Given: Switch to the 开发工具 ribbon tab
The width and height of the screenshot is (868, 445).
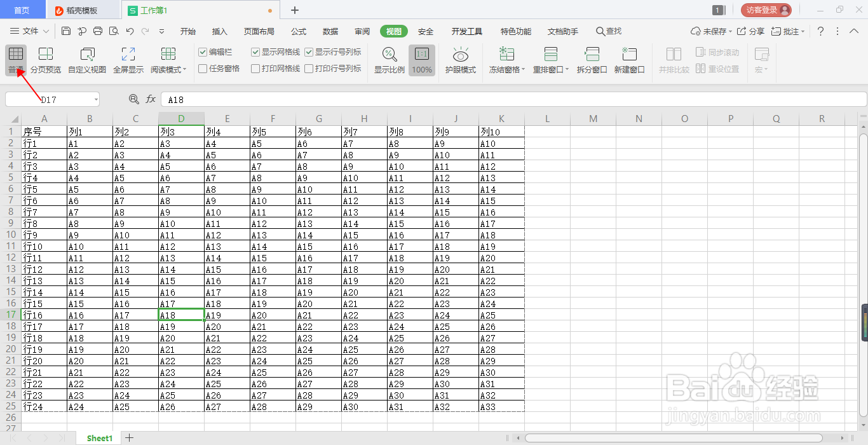Looking at the screenshot, I should point(466,31).
